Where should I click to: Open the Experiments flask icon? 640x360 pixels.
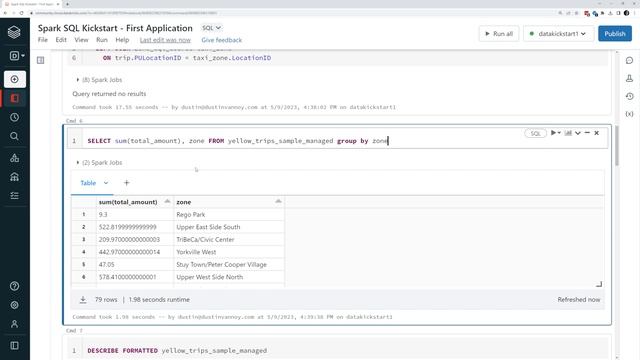[629, 78]
